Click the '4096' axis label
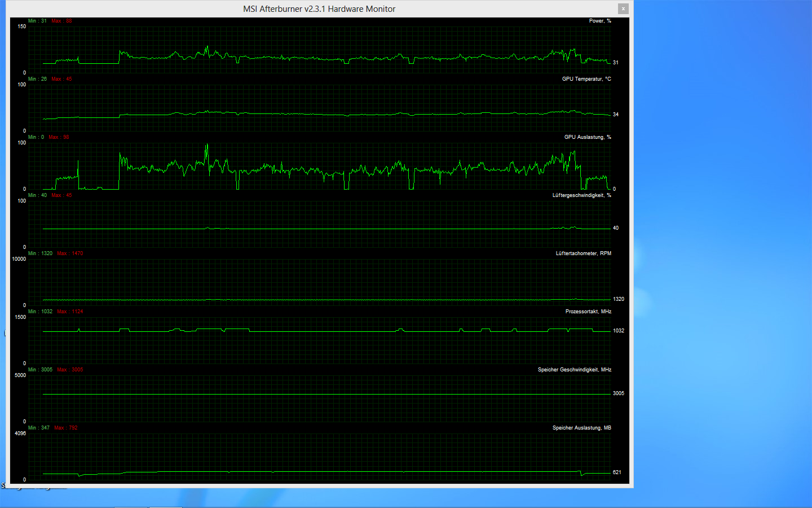This screenshot has height=508, width=812. pyautogui.click(x=20, y=433)
